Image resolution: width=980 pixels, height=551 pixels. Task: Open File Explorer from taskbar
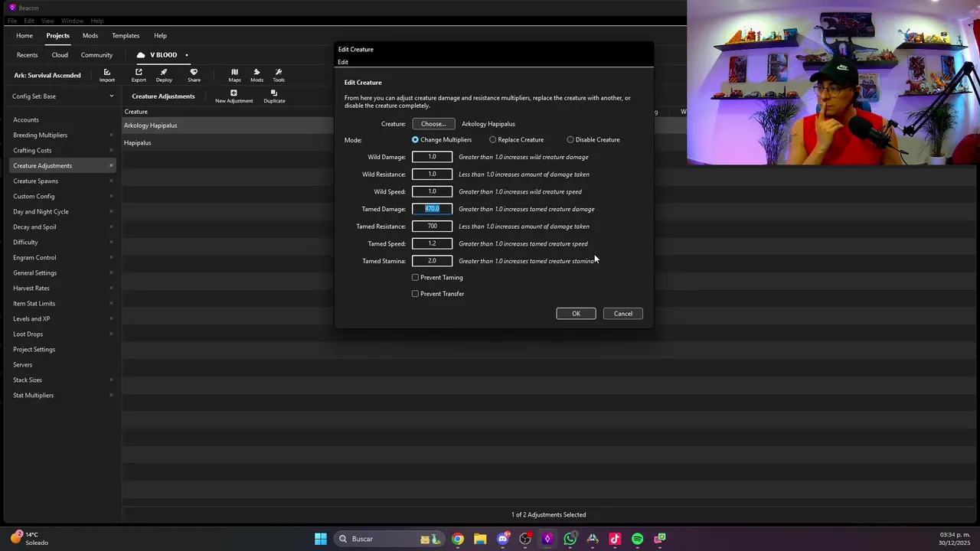tap(480, 539)
